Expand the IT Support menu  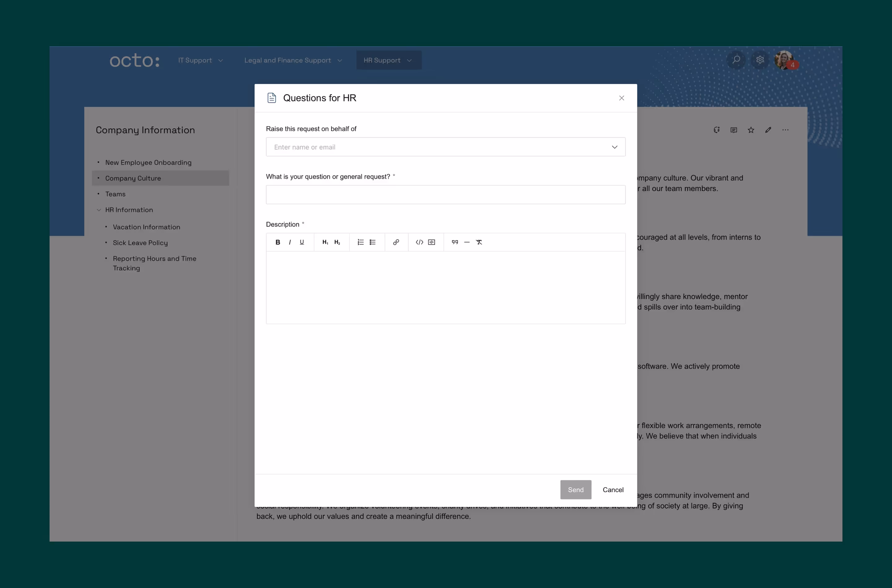pyautogui.click(x=200, y=60)
